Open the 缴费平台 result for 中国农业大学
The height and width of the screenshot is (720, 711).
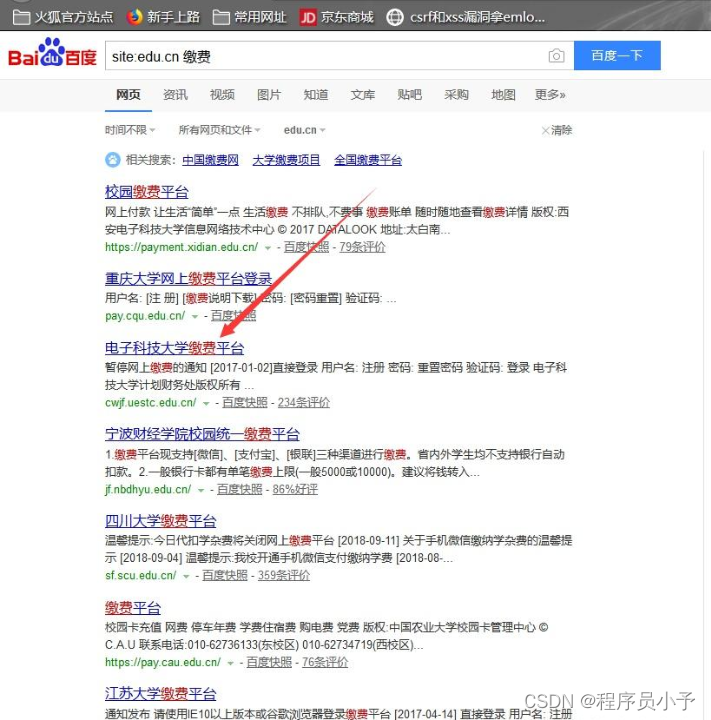[133, 608]
